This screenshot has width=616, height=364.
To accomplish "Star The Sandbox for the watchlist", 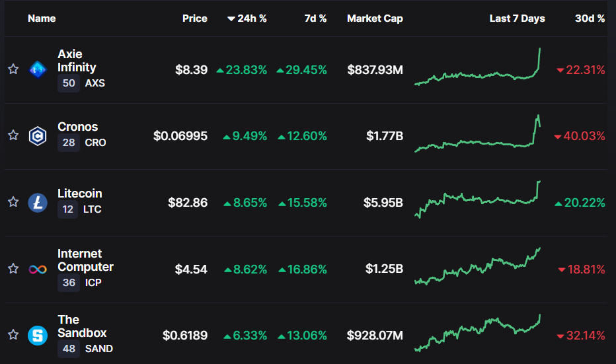I will click(x=13, y=335).
